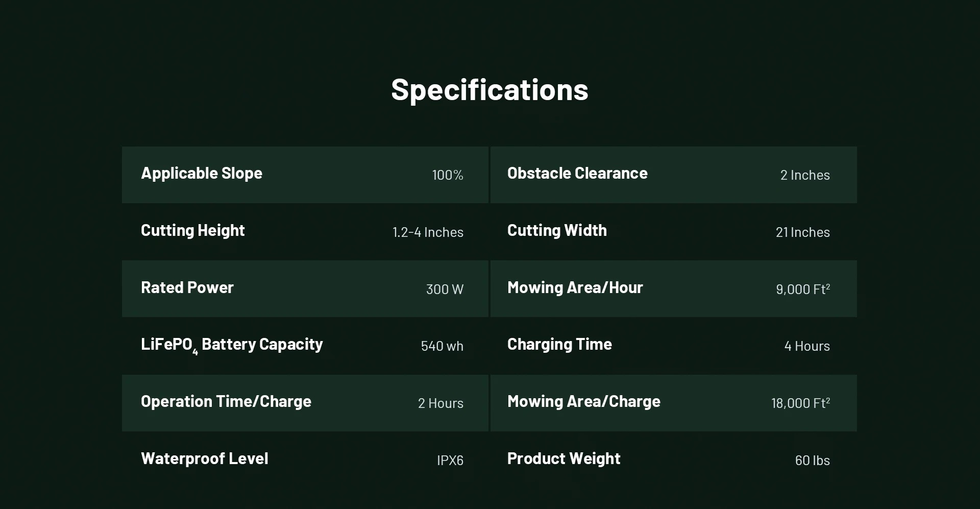Click the 18,000 Ft² value
The image size is (980, 509).
pyautogui.click(x=800, y=403)
